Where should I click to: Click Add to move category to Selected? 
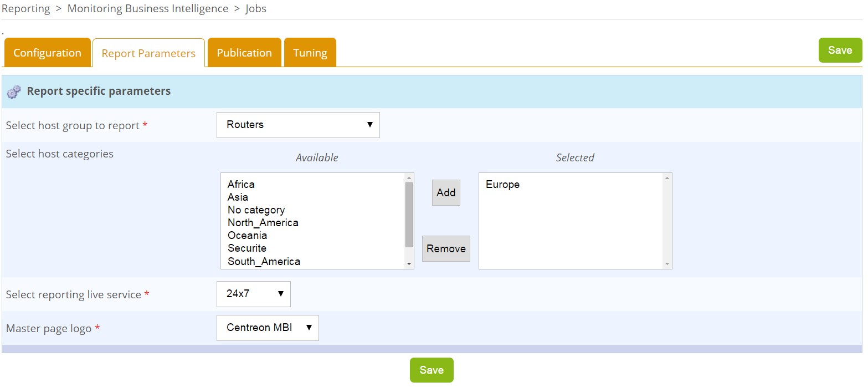tap(446, 192)
